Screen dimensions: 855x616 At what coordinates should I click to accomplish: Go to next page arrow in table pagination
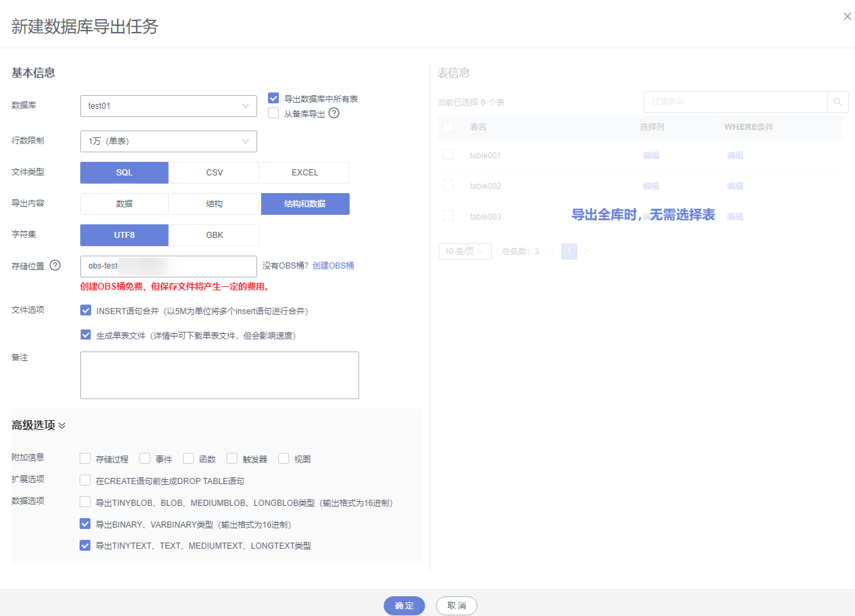click(x=586, y=252)
